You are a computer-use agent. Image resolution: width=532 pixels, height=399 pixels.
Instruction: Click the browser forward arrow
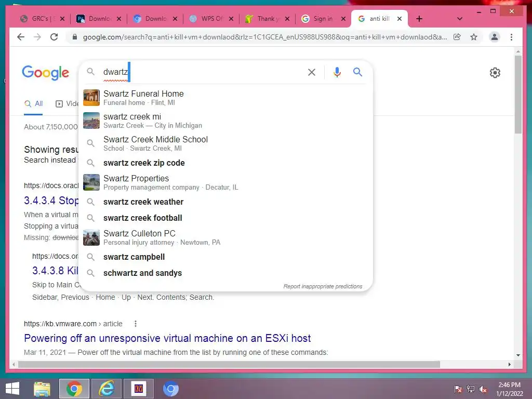37,37
